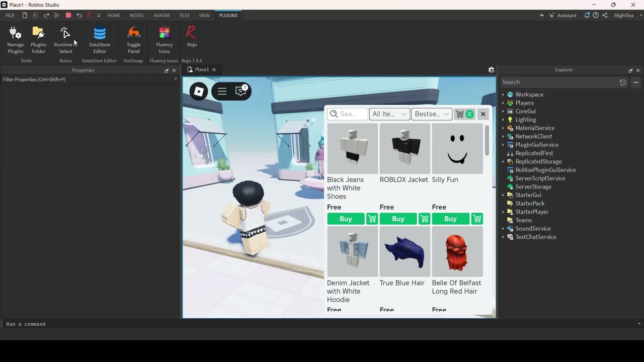Undock the Explorer panel
The image size is (644, 362).
pos(630,70)
